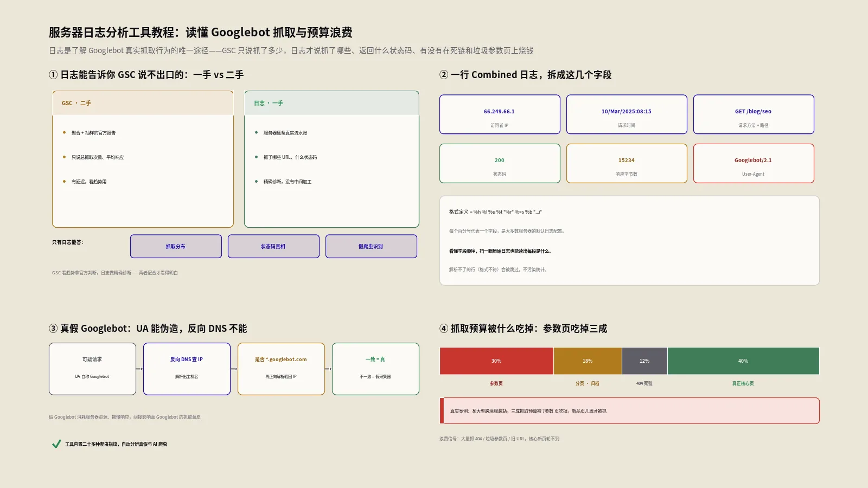868x488 pixels.
Task: Click the gray 12% bar segment
Action: pos(644,361)
